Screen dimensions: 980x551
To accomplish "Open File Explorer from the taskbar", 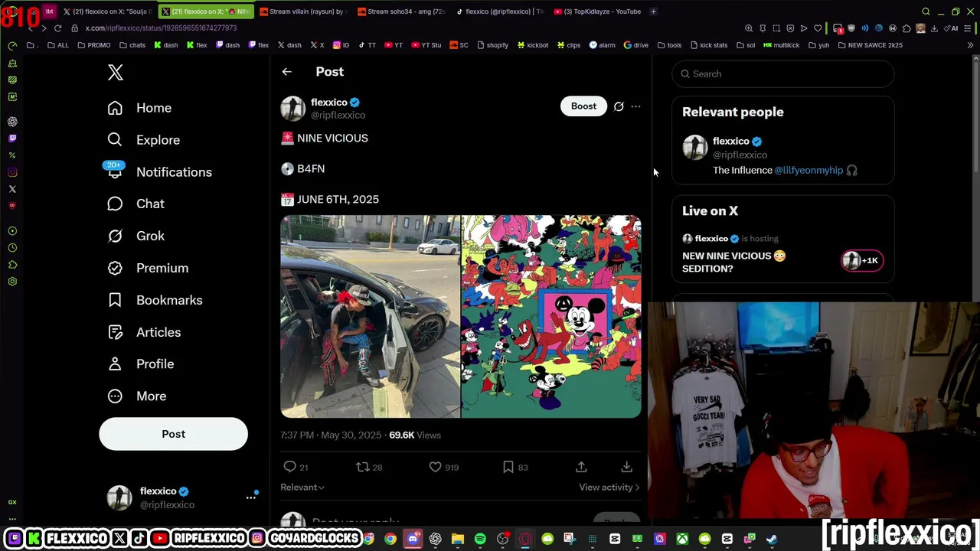I will tap(458, 539).
